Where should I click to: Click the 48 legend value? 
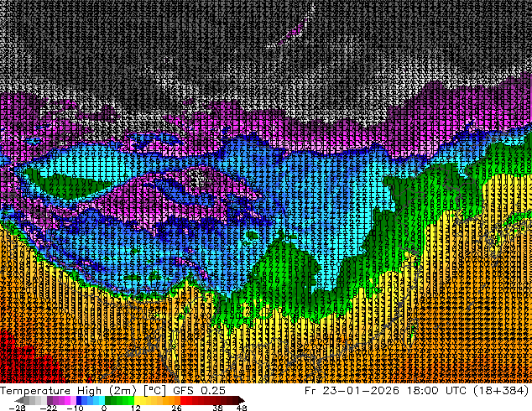tap(242, 408)
